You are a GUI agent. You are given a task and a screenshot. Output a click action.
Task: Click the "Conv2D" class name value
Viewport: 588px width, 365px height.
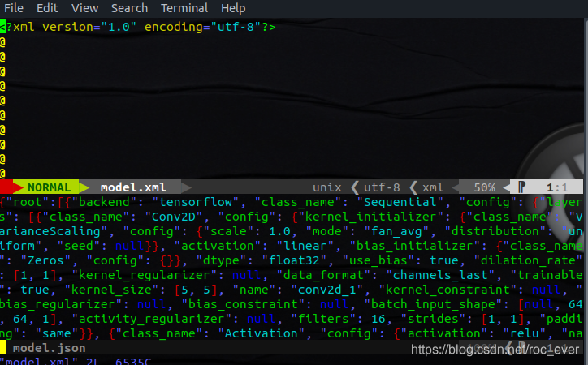click(x=177, y=217)
